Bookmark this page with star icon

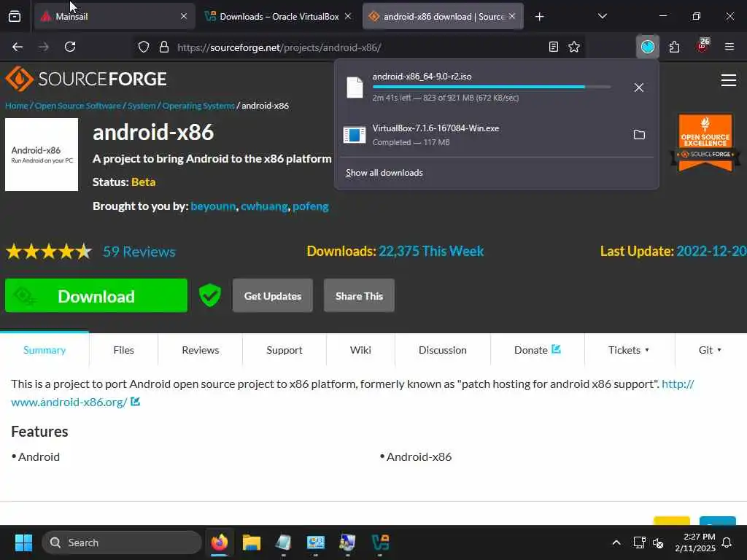(574, 47)
